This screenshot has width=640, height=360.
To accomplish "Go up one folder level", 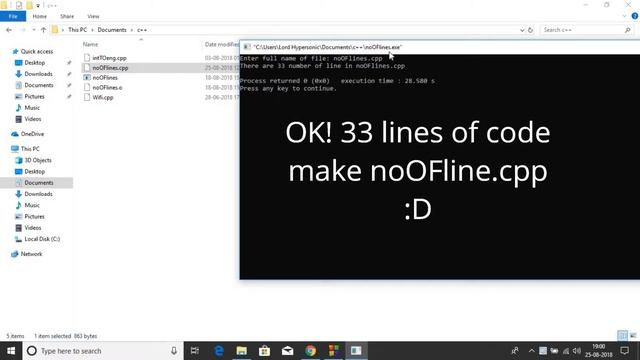I will (x=43, y=30).
